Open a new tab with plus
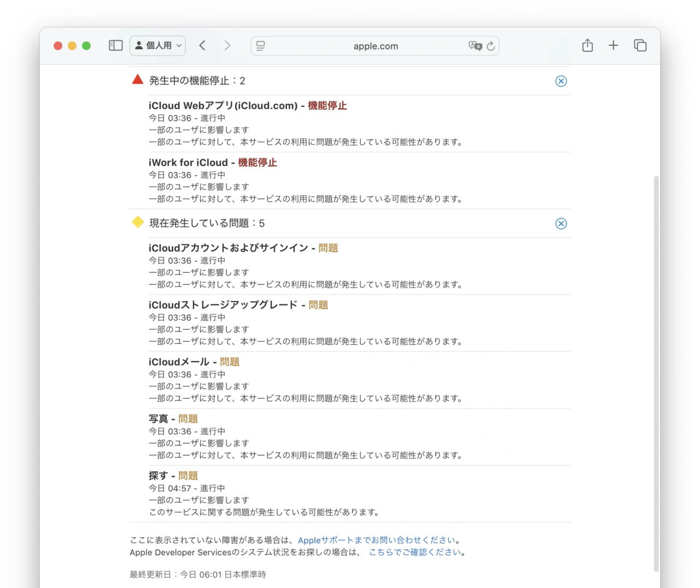This screenshot has height=588, width=700. pos(613,45)
